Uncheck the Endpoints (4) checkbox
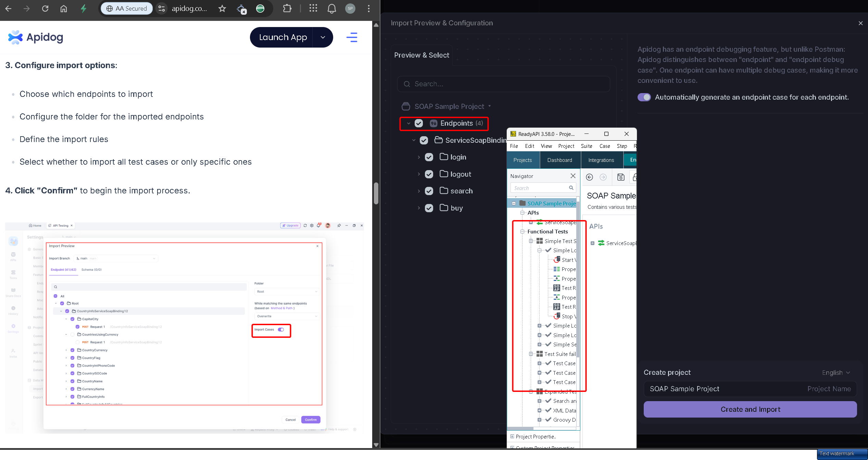 (x=419, y=123)
